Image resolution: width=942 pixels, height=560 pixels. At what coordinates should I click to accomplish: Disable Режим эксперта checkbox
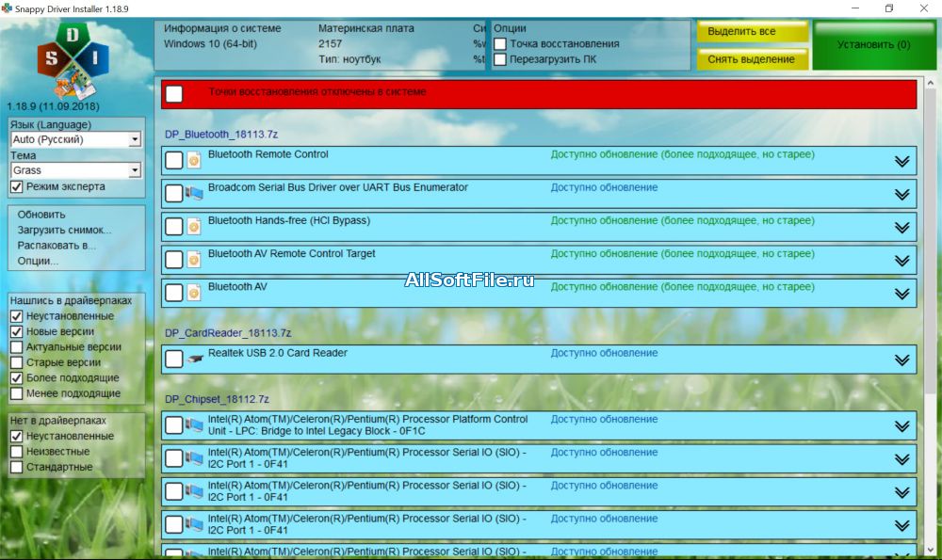click(x=17, y=186)
